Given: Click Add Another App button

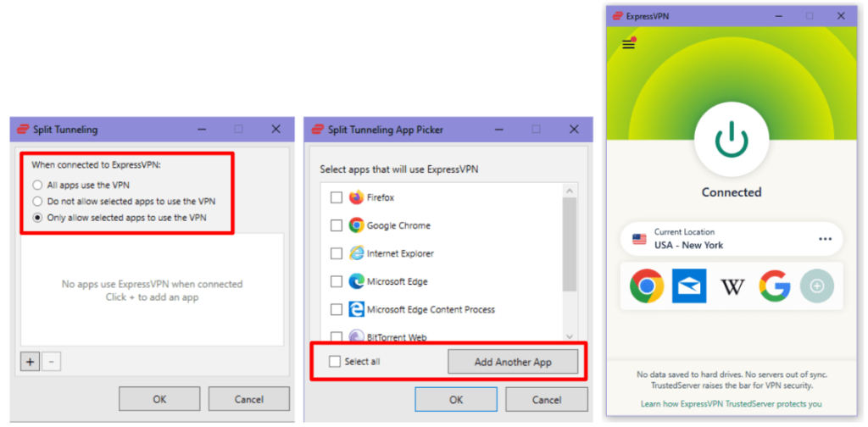Looking at the screenshot, I should coord(513,363).
